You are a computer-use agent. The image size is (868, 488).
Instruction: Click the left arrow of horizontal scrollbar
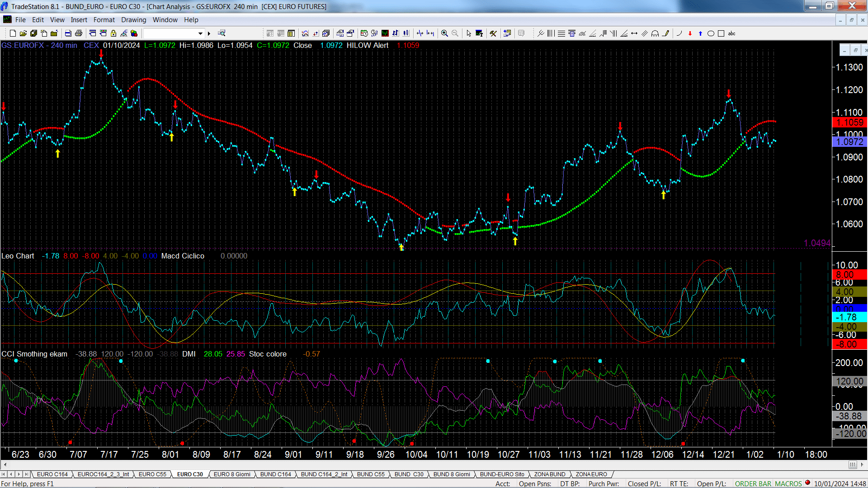coord(5,465)
